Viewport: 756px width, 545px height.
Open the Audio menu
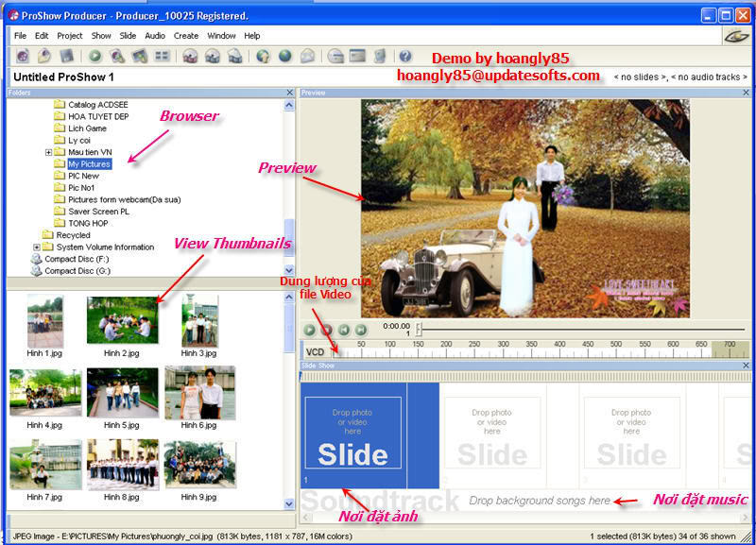tap(155, 36)
